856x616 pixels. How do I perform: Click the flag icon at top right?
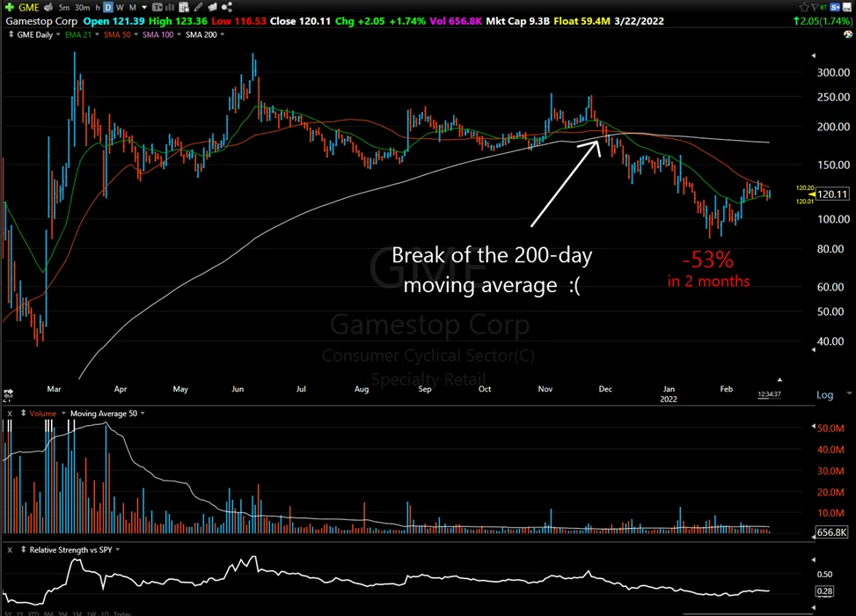(815, 7)
